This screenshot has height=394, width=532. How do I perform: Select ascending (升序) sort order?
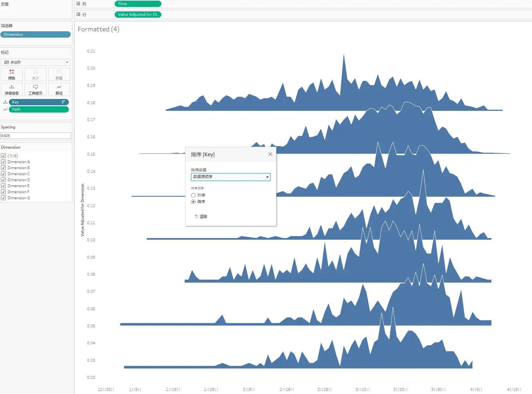tap(193, 195)
